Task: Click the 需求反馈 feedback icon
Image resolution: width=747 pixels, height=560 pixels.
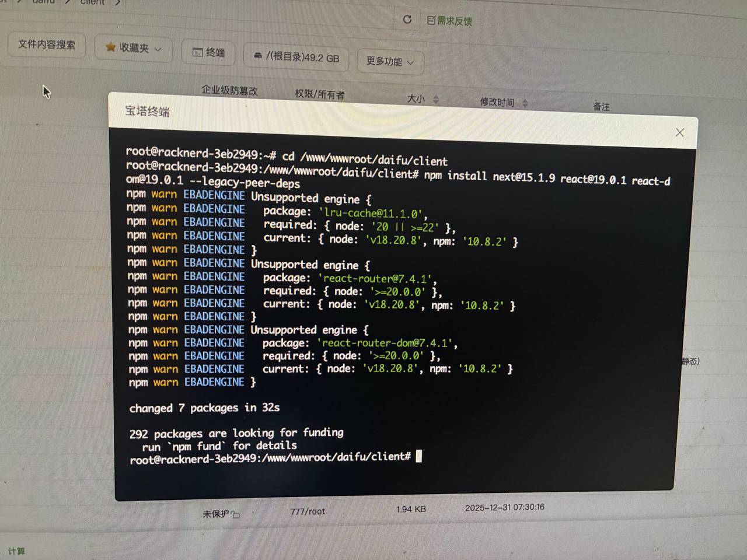Action: pos(431,20)
